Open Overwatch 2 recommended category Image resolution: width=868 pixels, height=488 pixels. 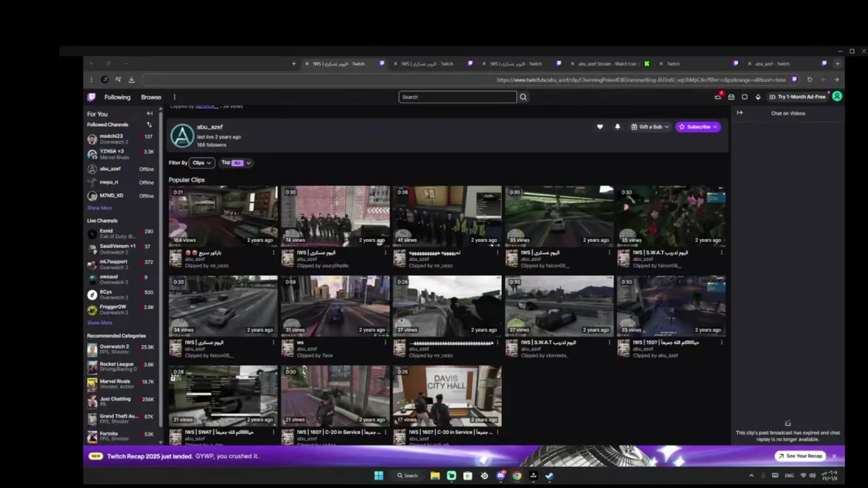click(121, 349)
